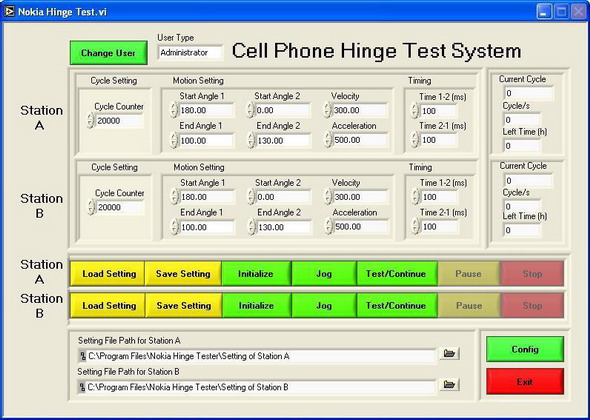590x420 pixels.
Task: Select Station B Start Angle 2 field
Action: (283, 197)
